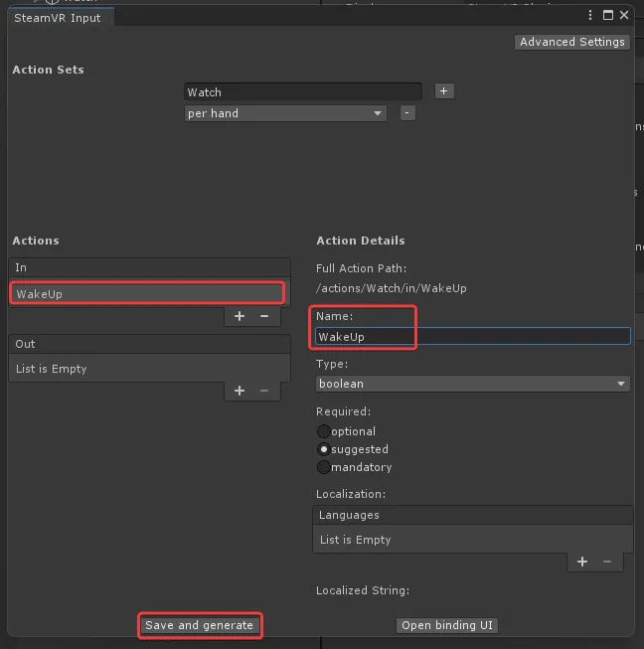Switch to the SteamVR Input tab
Viewport: 644px width, 649px height.
[58, 18]
